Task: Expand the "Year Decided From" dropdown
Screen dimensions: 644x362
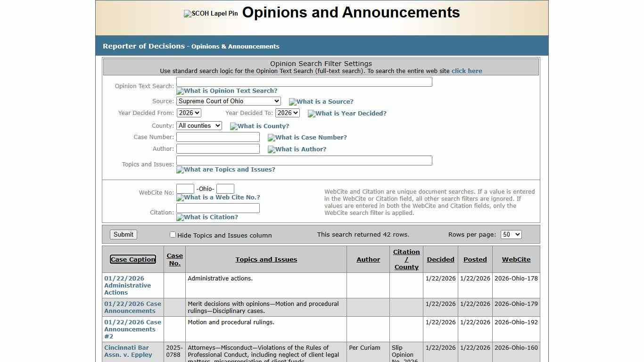Action: point(189,113)
